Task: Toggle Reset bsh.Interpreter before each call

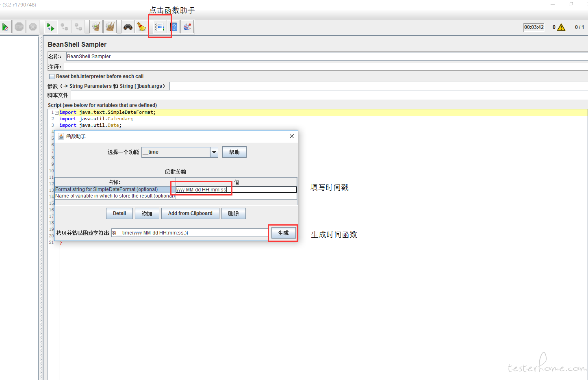Action: tap(52, 76)
